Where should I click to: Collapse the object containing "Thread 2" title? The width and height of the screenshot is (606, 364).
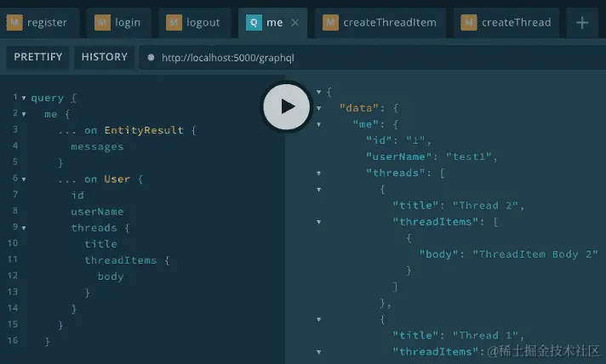[x=319, y=189]
